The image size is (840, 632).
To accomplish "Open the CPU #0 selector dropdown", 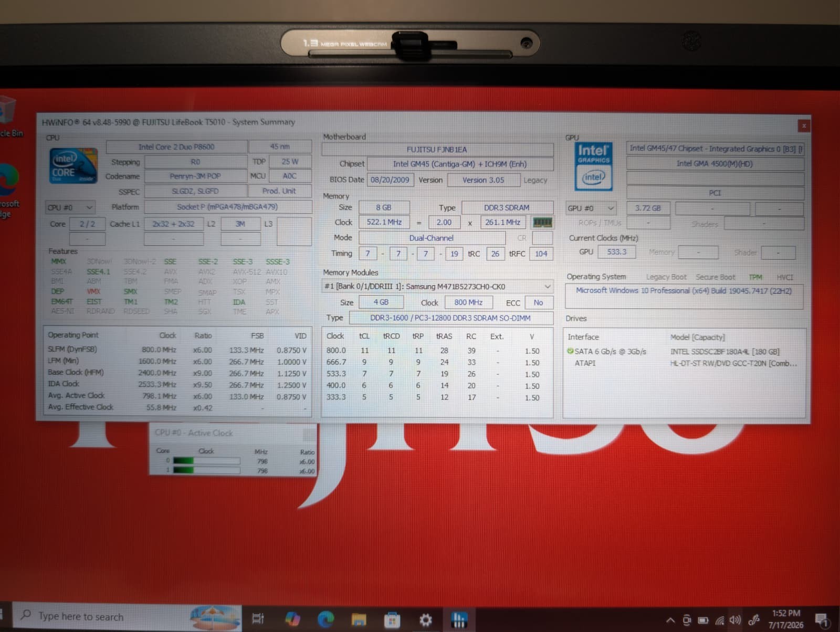I will (x=70, y=207).
